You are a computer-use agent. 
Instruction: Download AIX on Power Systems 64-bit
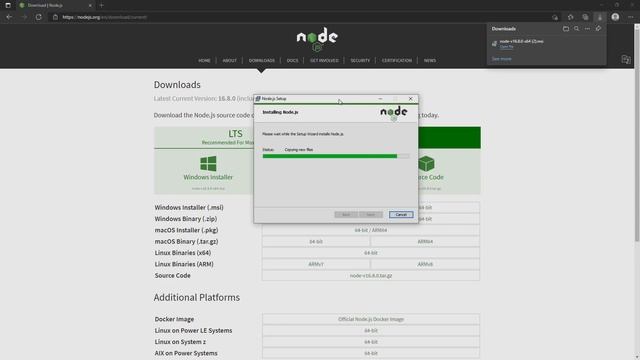click(x=371, y=353)
